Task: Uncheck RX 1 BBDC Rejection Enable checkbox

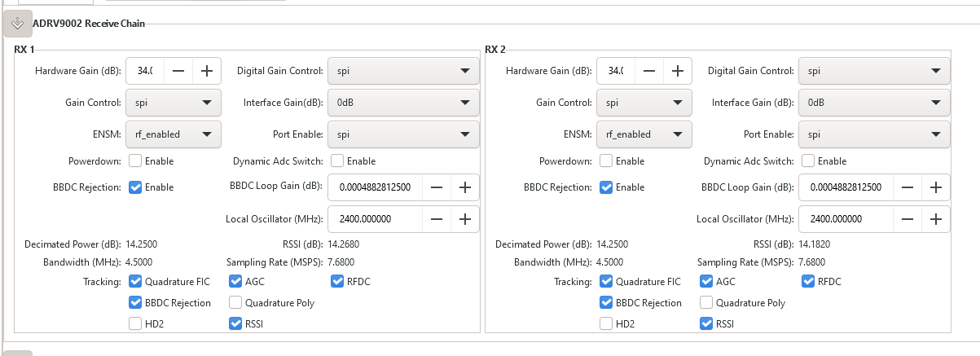Action: [x=135, y=187]
